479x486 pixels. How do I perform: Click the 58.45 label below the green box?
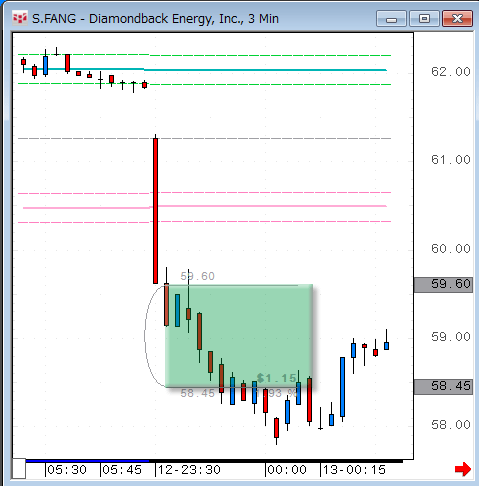click(197, 393)
